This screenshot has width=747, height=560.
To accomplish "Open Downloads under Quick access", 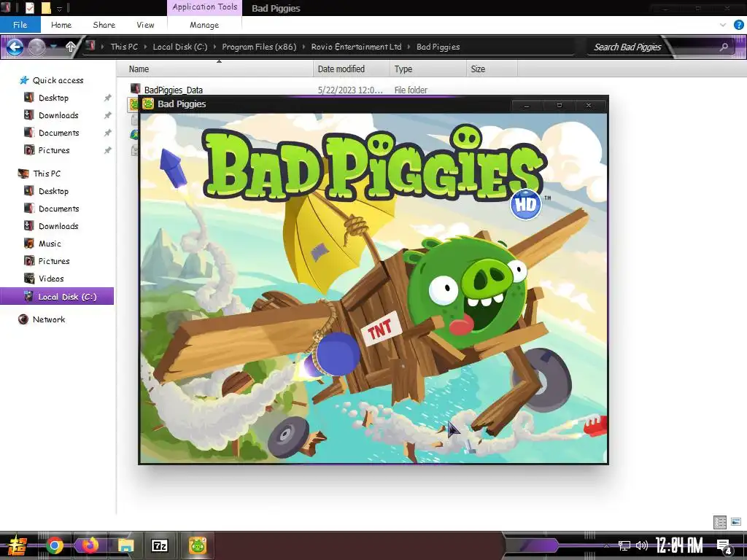I will pyautogui.click(x=58, y=115).
